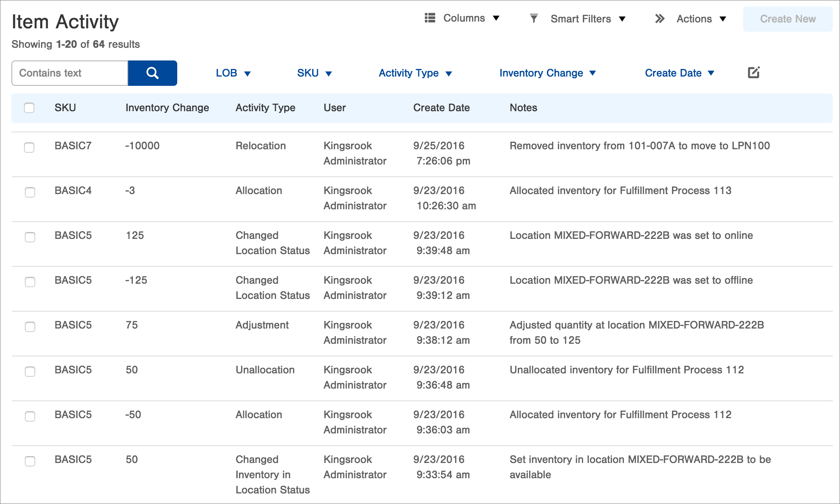
Task: Expand the Inventory Change filter dropdown
Action: point(547,73)
